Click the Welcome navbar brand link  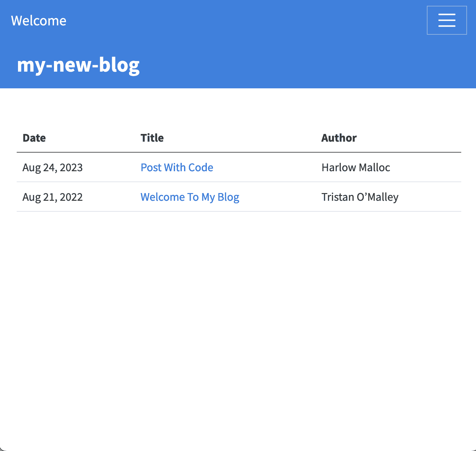pos(39,21)
